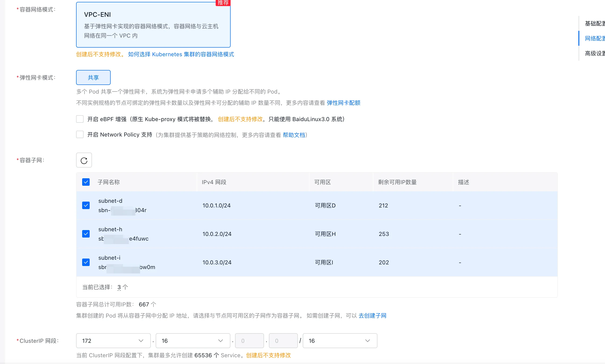Click the disabled third octet input field

[249, 340]
